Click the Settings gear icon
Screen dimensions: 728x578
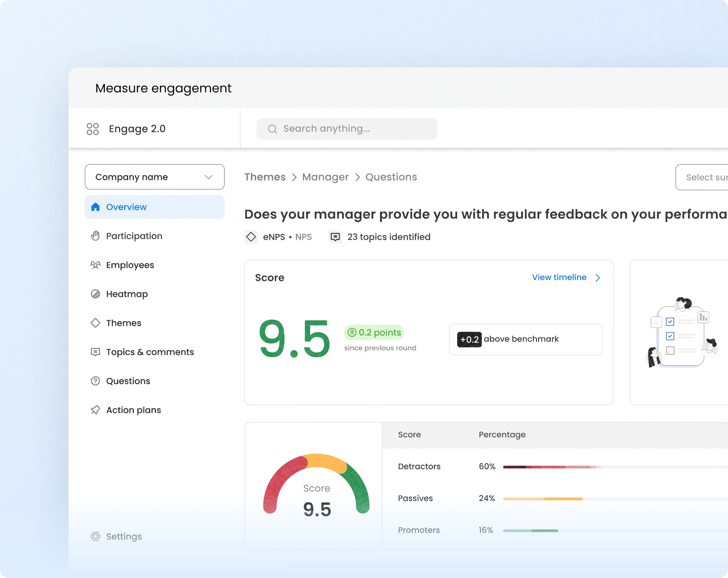[95, 536]
